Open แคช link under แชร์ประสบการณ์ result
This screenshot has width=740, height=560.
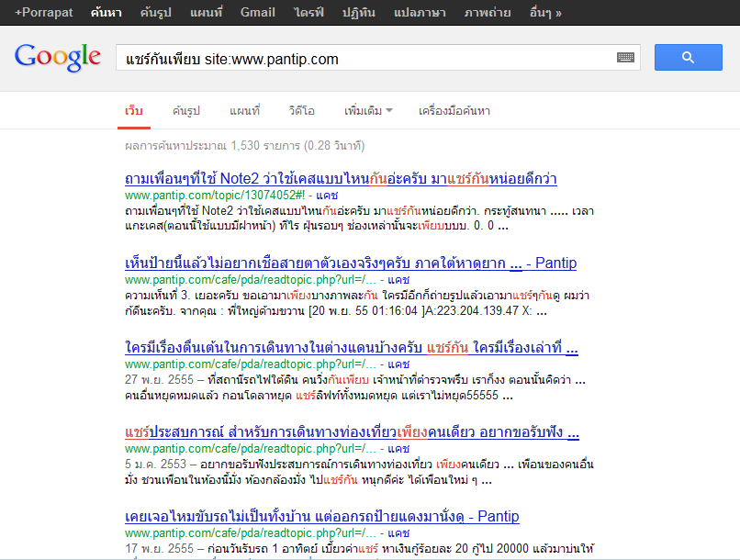(398, 448)
